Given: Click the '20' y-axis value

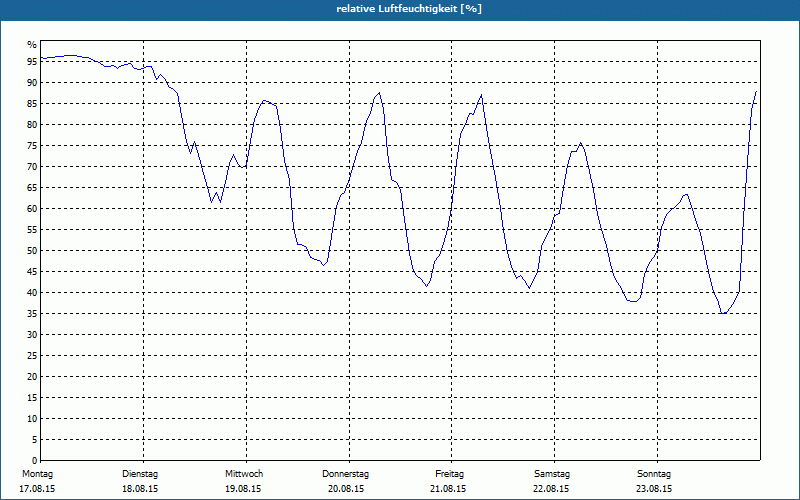Looking at the screenshot, I should (32, 377).
